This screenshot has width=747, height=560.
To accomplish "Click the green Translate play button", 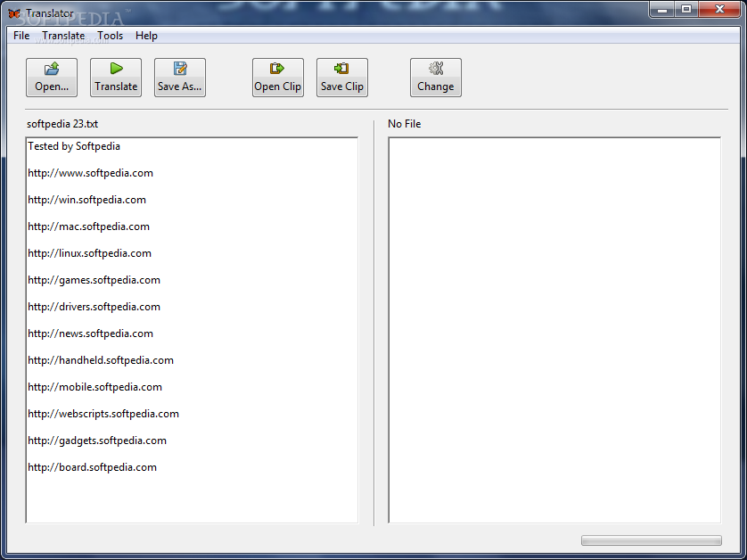I will pos(116,78).
